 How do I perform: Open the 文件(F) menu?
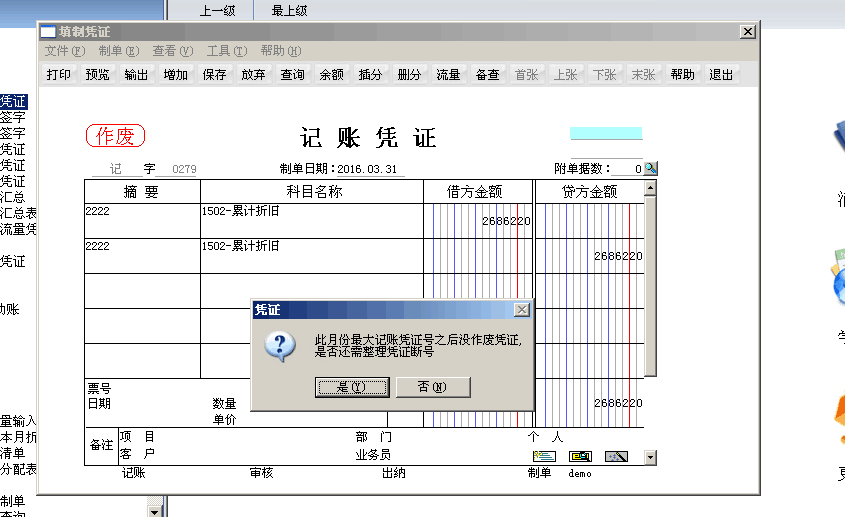coord(65,51)
